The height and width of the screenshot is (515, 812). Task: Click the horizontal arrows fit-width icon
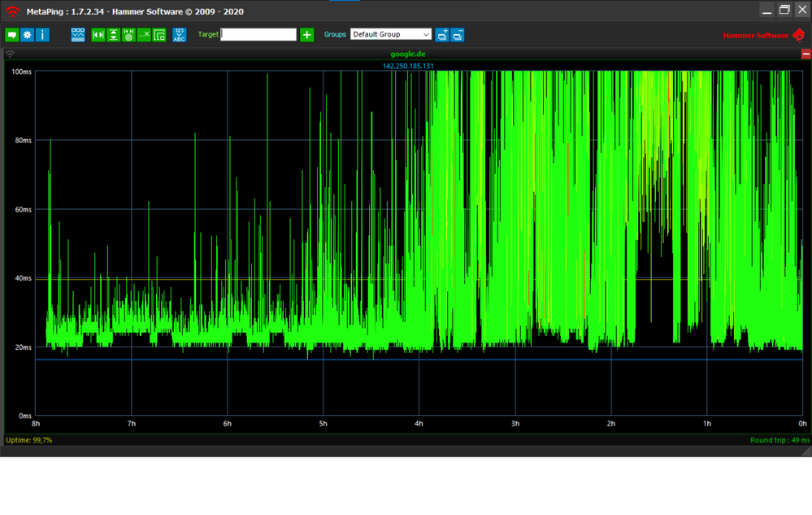(x=98, y=35)
